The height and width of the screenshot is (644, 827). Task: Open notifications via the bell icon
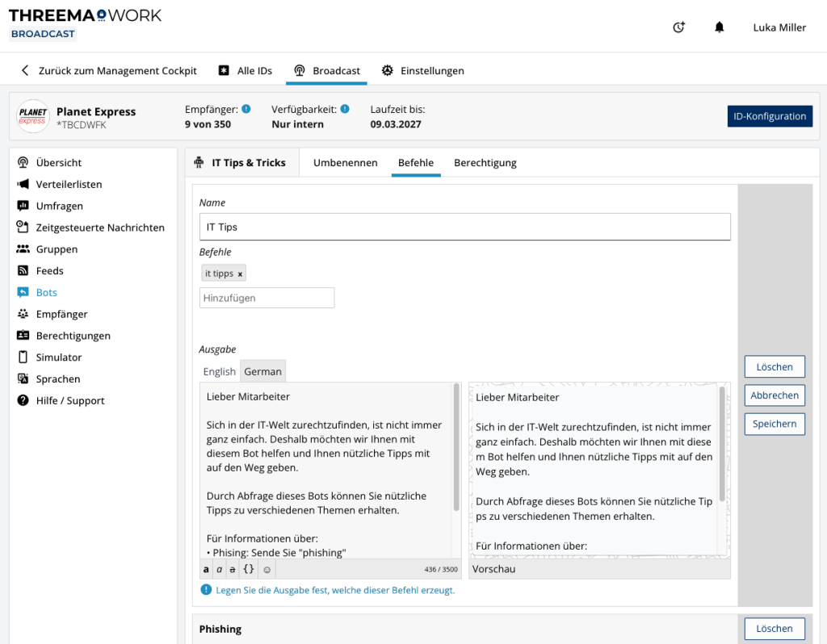click(719, 27)
